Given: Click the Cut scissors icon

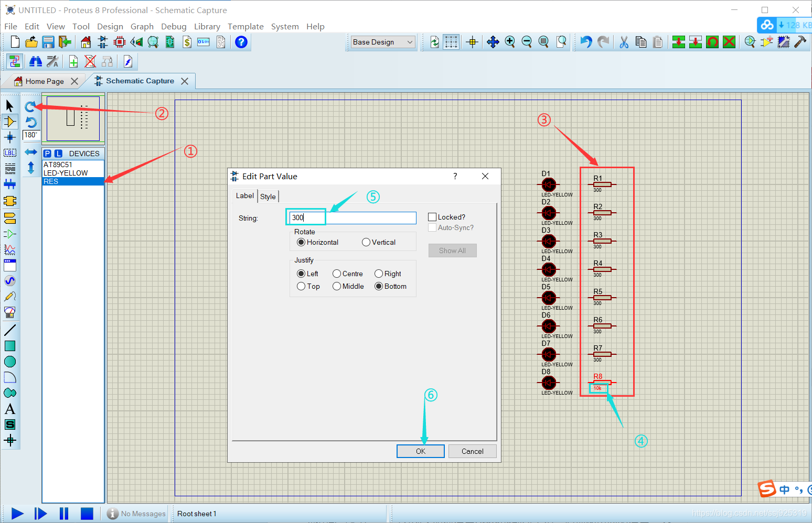Looking at the screenshot, I should pos(624,42).
